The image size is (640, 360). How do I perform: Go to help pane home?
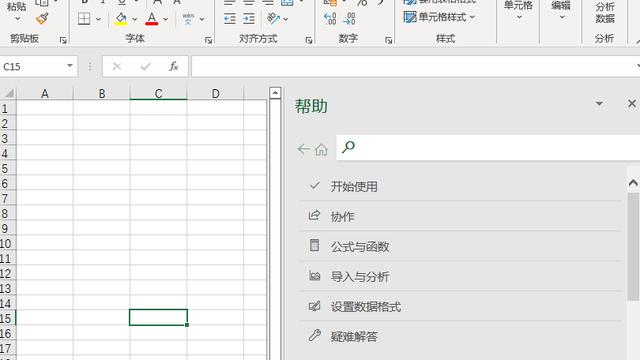click(x=321, y=149)
